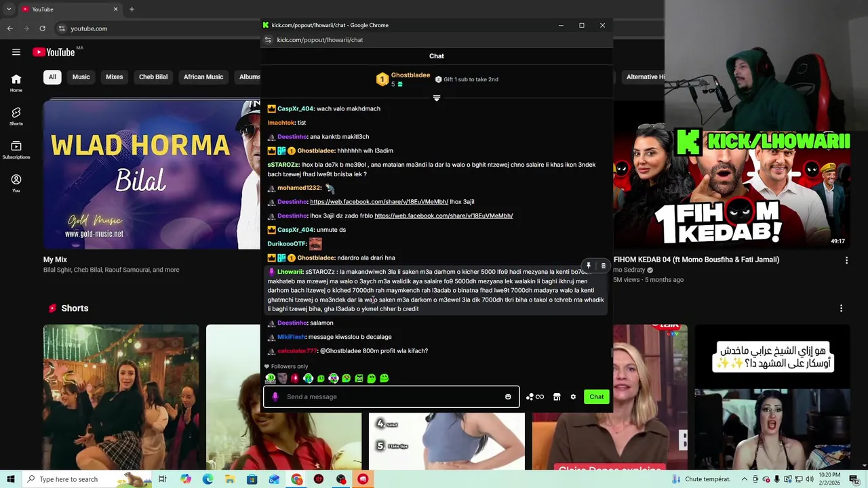
Task: Open Task View on the taskbar
Action: (163, 479)
